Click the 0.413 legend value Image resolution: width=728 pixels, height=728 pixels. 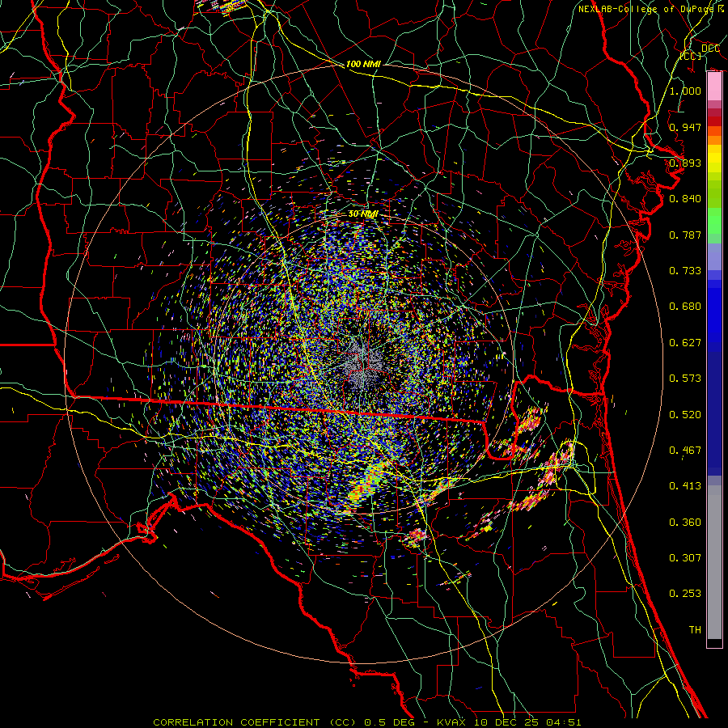click(685, 486)
